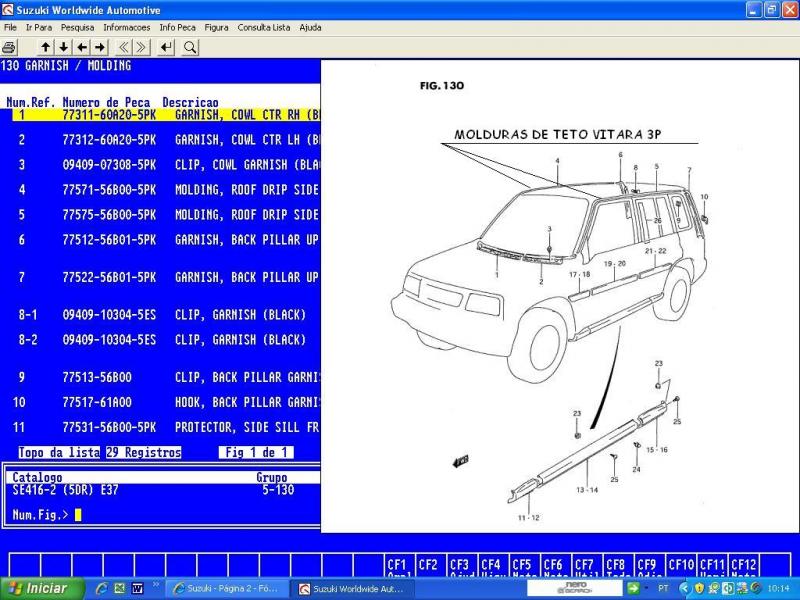Viewport: 800px width, 600px height.
Task: Click the CF7 function key button
Action: (x=586, y=566)
